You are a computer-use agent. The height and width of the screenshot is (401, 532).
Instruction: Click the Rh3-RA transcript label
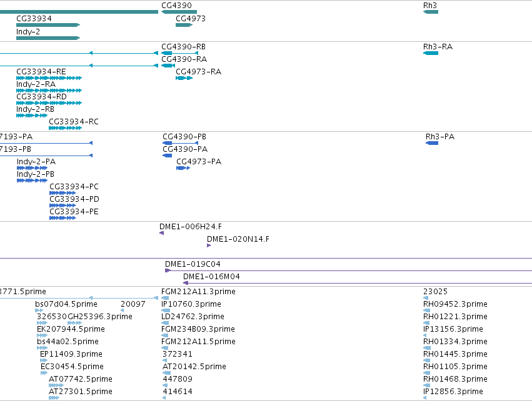tap(438, 47)
